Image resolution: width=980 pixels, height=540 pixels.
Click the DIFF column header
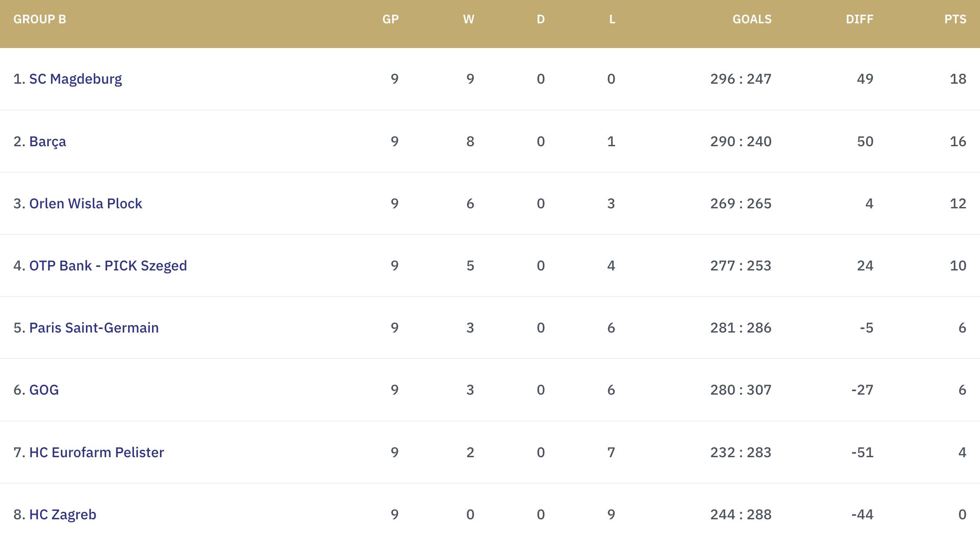point(859,19)
